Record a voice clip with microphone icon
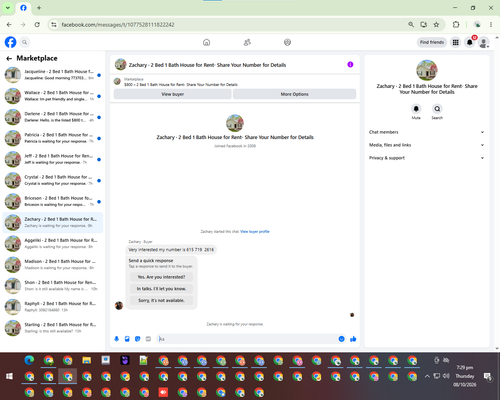The image size is (500, 400). pyautogui.click(x=117, y=339)
